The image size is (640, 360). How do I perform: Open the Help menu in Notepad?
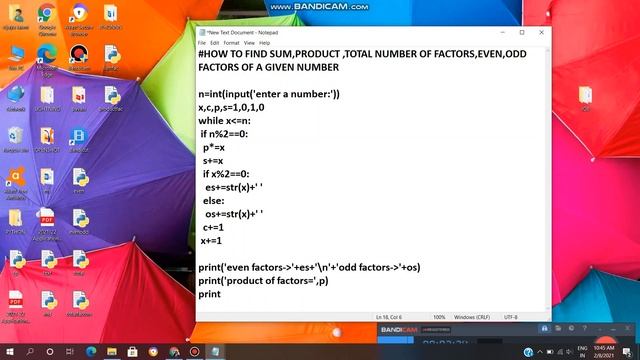264,43
